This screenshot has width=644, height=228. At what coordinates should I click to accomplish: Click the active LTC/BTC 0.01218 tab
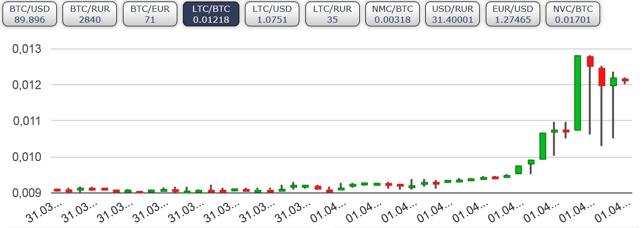210,14
